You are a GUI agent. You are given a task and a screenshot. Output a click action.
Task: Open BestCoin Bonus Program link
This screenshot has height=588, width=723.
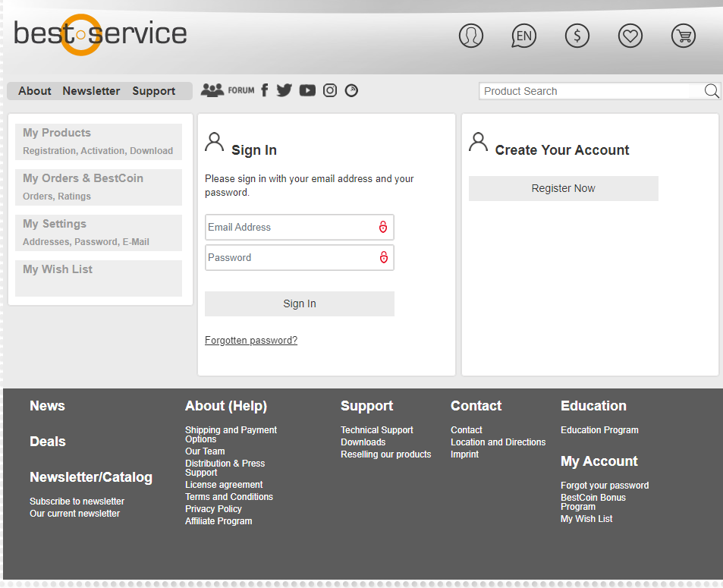point(593,502)
